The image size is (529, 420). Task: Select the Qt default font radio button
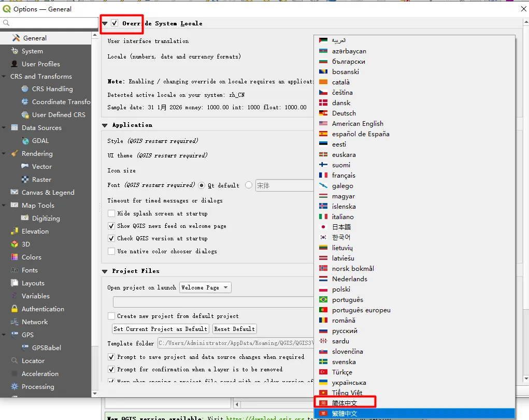[202, 185]
